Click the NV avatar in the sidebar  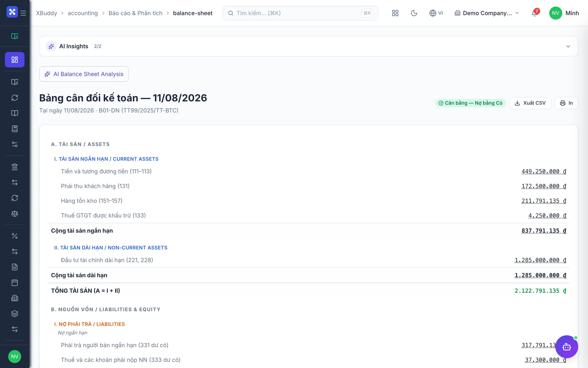coord(14,357)
